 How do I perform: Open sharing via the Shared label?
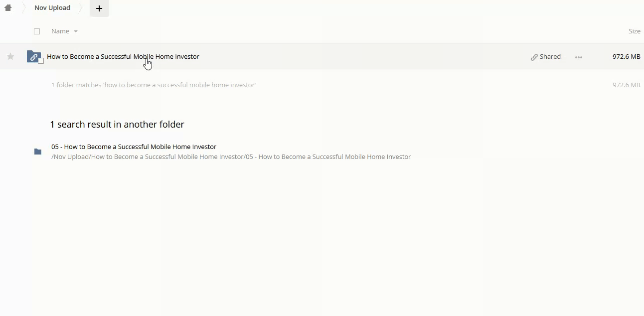pyautogui.click(x=550, y=57)
